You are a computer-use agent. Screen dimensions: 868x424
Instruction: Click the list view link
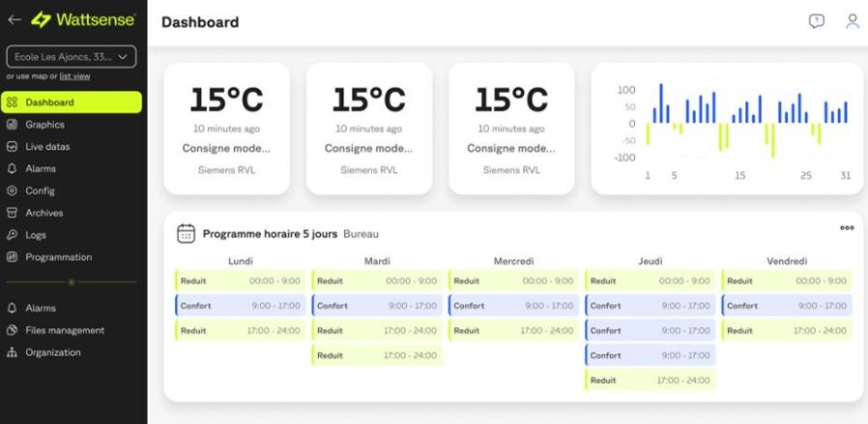[74, 76]
